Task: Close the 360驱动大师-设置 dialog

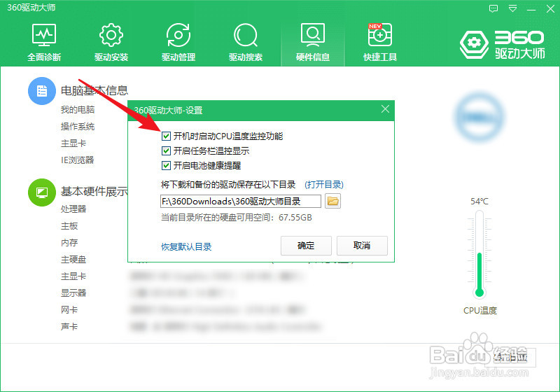Action: [385, 109]
